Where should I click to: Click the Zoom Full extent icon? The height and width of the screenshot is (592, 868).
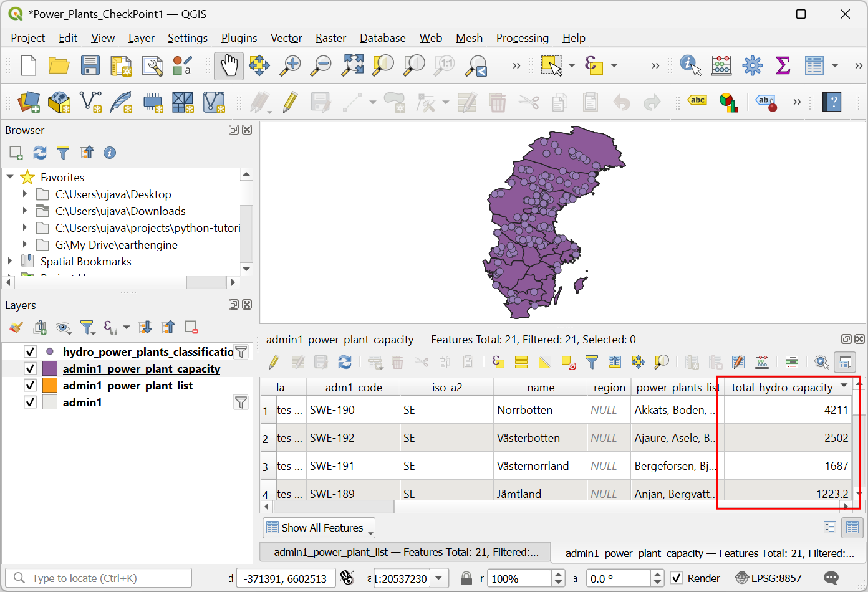352,65
